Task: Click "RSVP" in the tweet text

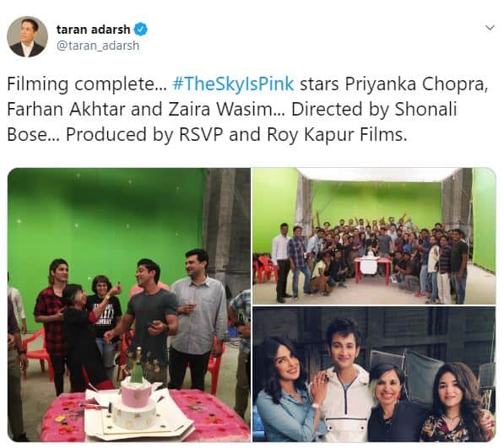Action: 201,134
